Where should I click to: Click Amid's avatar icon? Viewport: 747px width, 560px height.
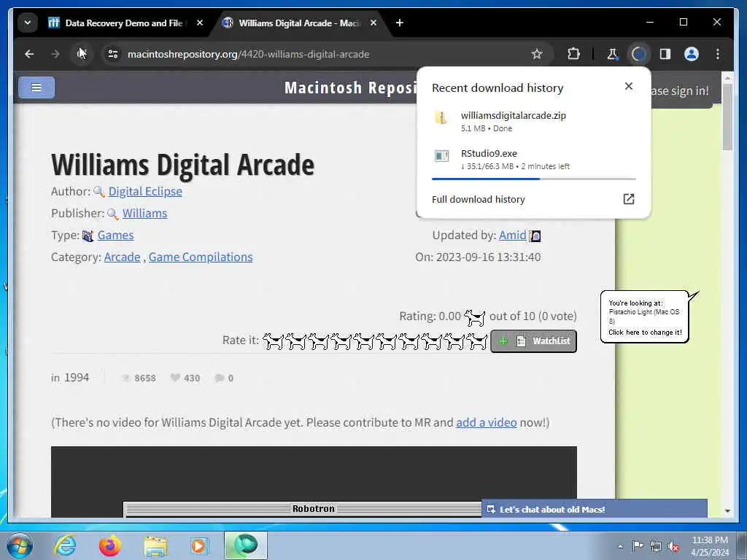click(535, 236)
